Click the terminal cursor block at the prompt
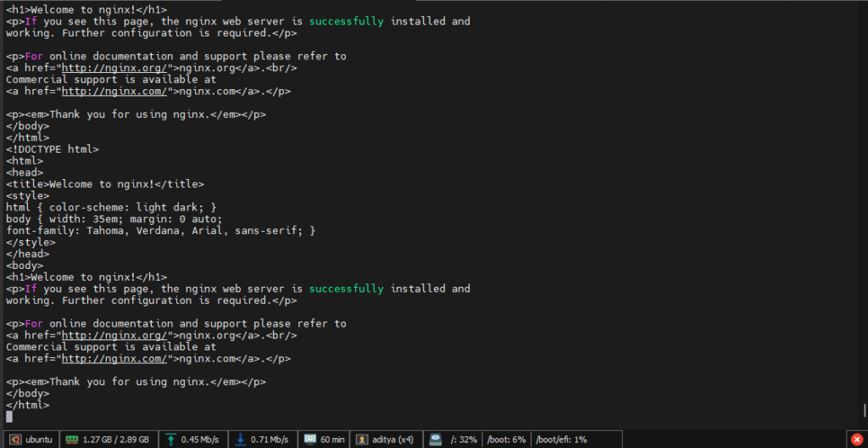This screenshot has width=868, height=448. click(9, 417)
